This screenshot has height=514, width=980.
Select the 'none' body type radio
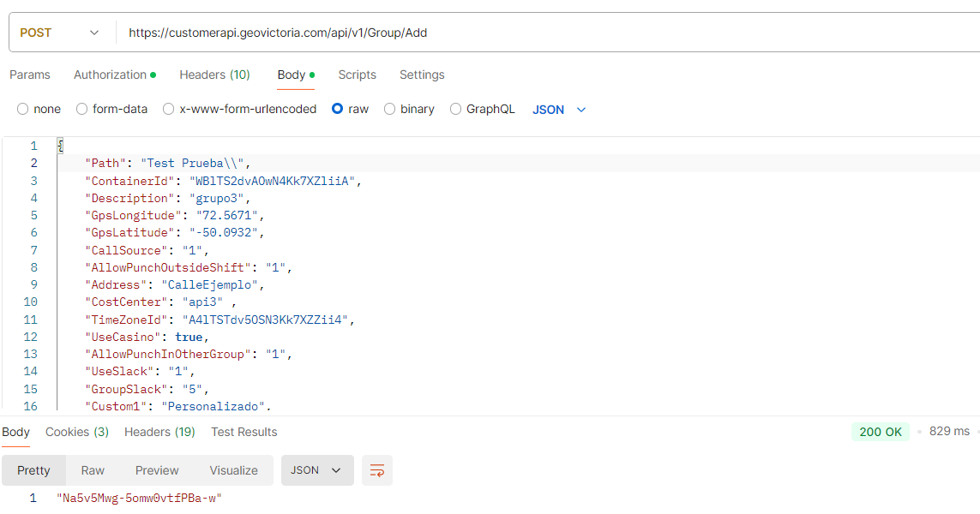[23, 109]
